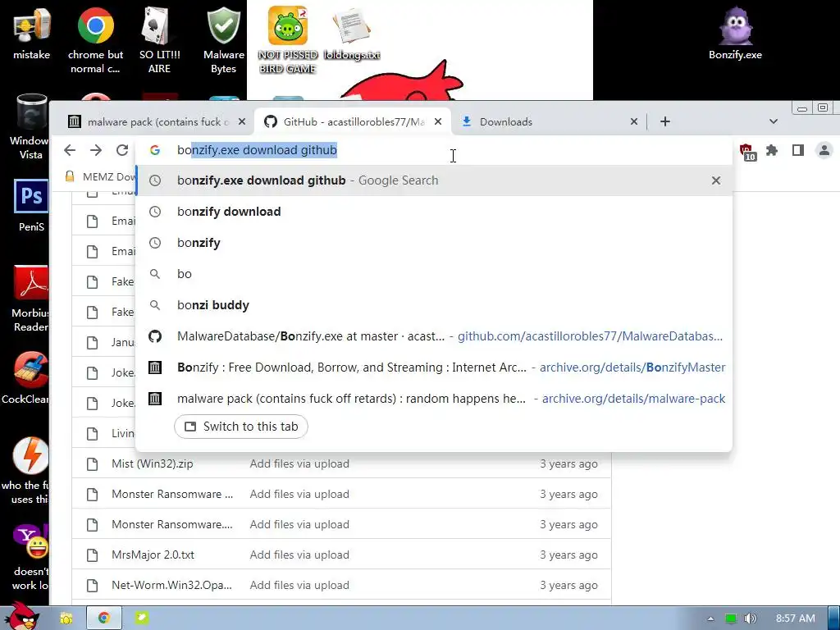Image resolution: width=840 pixels, height=630 pixels.
Task: Open the malware pack archive.org suggestion
Action: tap(434, 399)
